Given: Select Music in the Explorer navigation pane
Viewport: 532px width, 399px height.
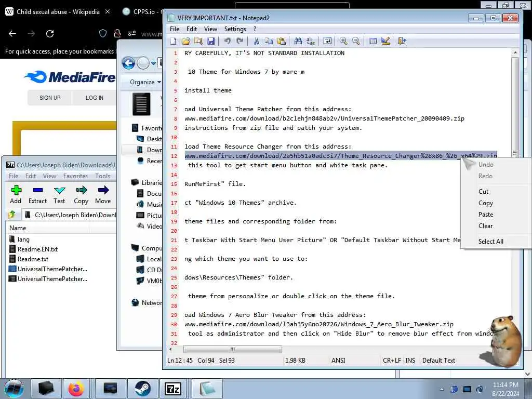Looking at the screenshot, I should coord(150,204).
